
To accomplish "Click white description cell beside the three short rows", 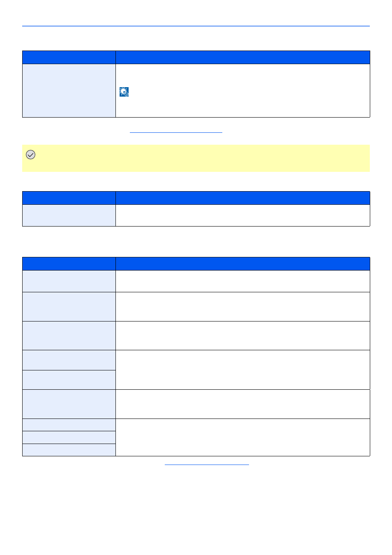I will coord(243,437).
